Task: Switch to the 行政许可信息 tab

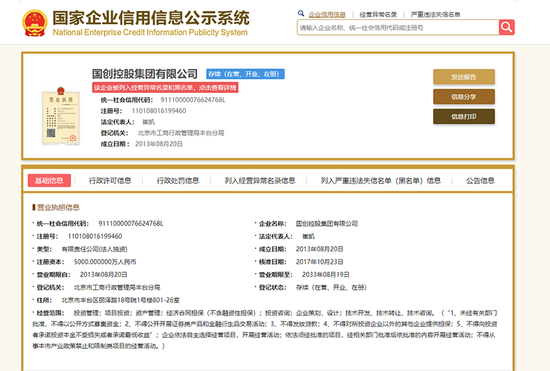Action: (110, 181)
